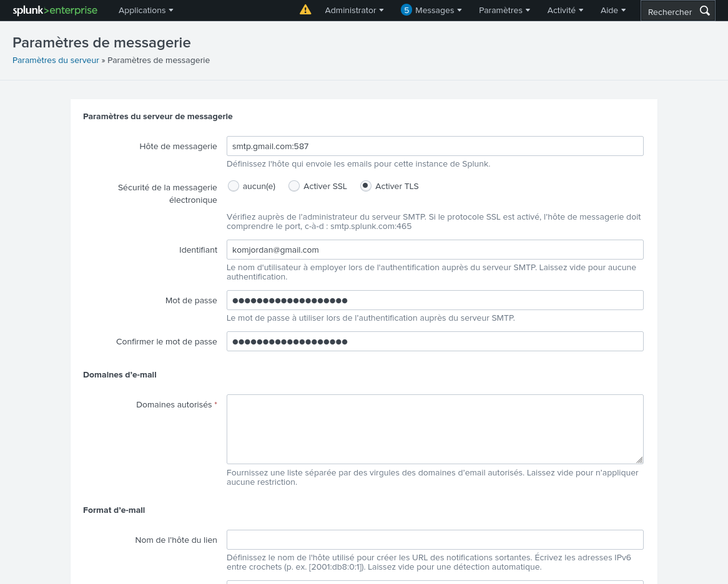728x584 pixels.
Task: Go to Paramètres du serveur breadcrumb link
Action: [56, 61]
